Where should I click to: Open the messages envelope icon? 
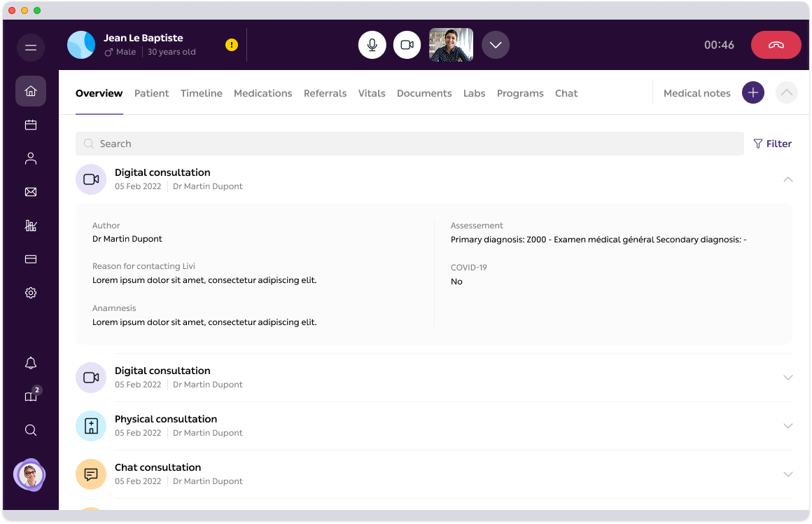[x=31, y=192]
